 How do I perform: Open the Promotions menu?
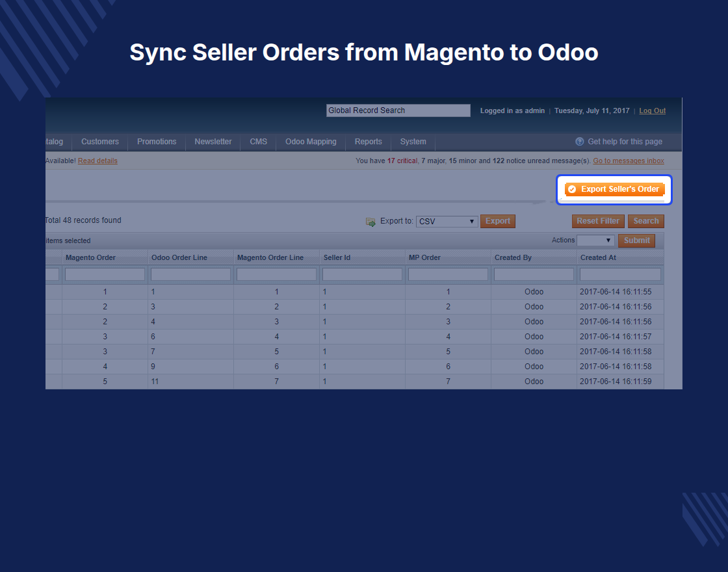tap(157, 142)
